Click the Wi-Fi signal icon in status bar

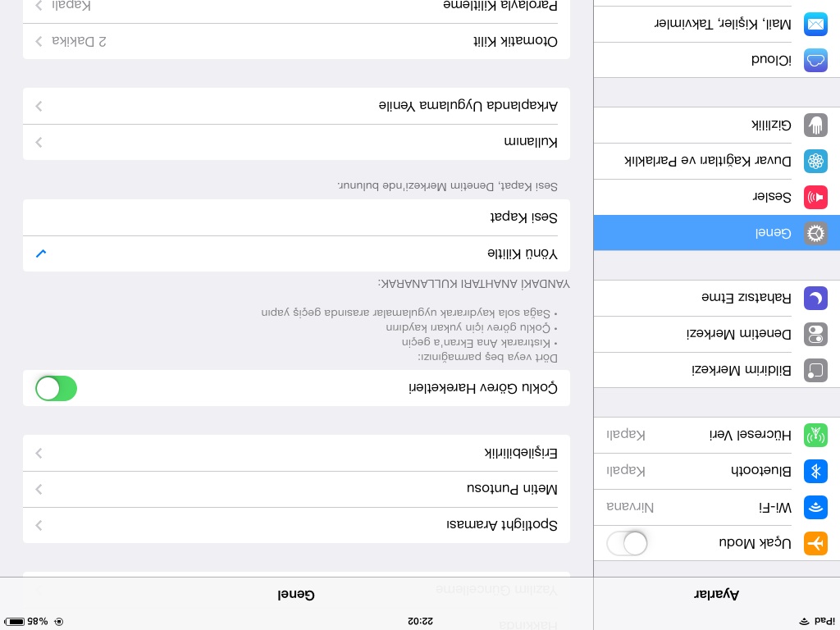804,622
